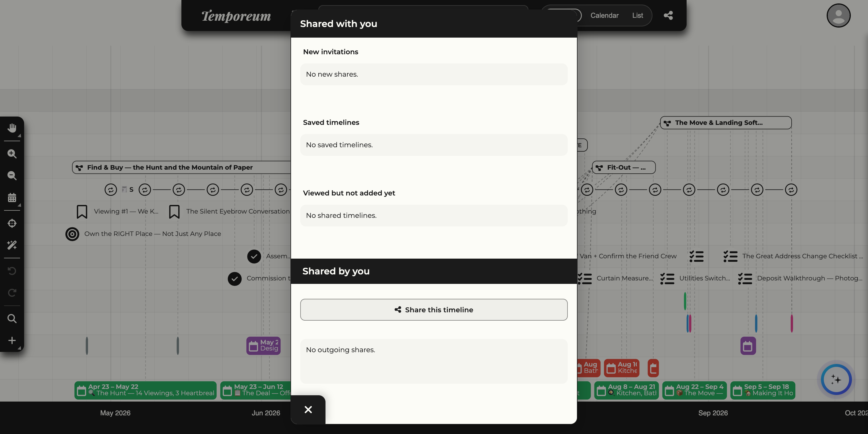
Task: Click 'New invitations' heading
Action: pyautogui.click(x=331, y=52)
